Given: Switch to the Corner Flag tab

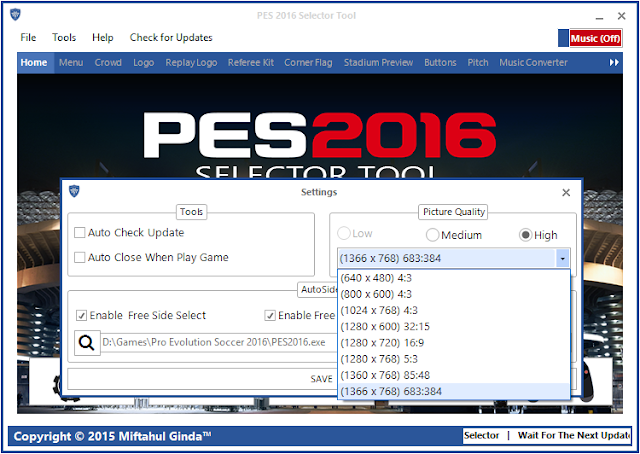Looking at the screenshot, I should click(308, 62).
